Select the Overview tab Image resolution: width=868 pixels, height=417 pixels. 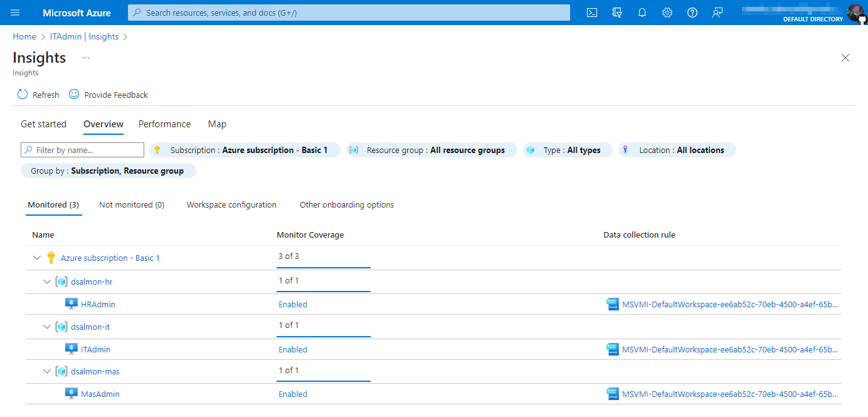(x=103, y=124)
